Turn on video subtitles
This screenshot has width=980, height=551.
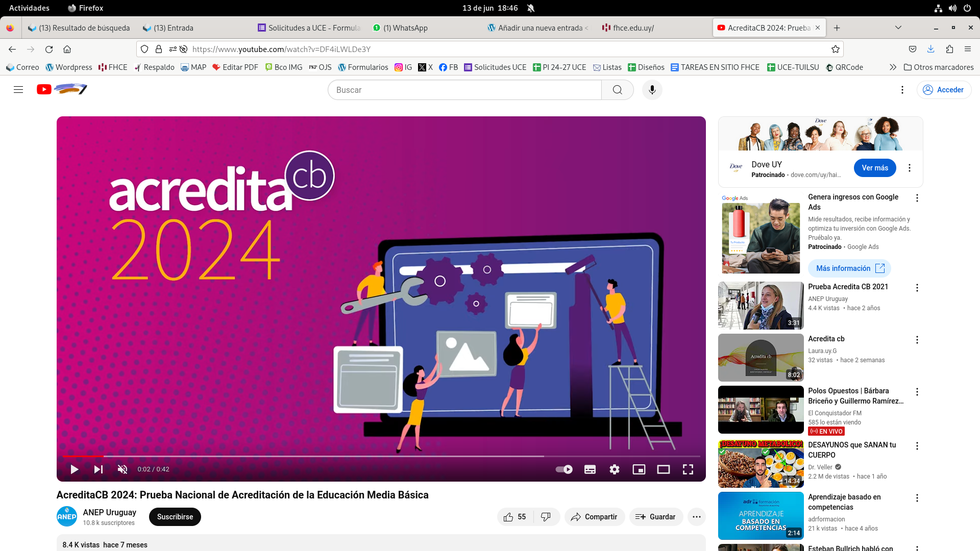[590, 469]
